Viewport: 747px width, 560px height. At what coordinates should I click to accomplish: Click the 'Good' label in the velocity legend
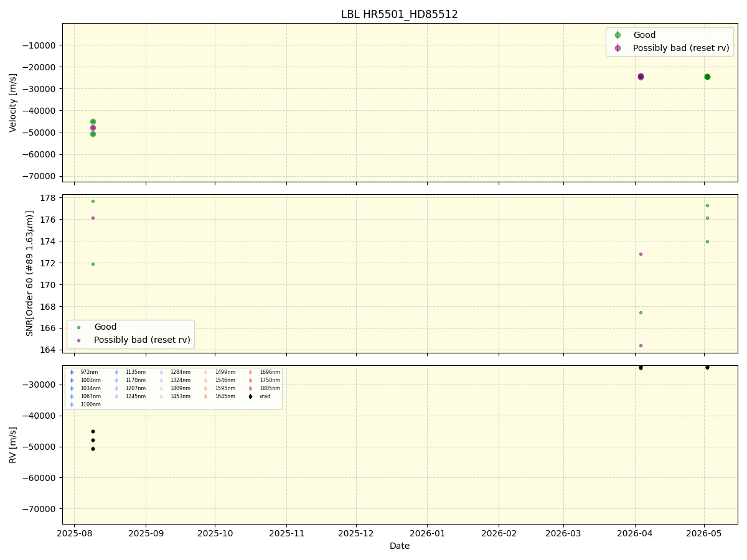[644, 35]
